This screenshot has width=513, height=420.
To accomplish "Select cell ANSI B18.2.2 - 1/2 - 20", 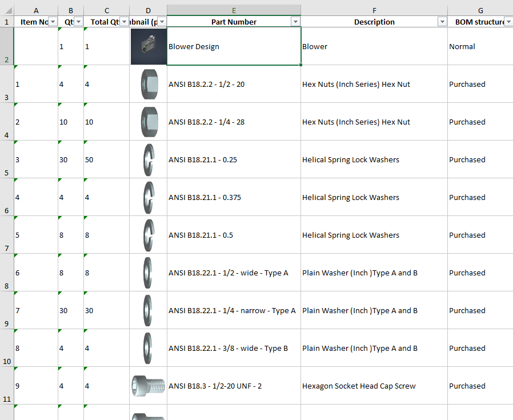I will pyautogui.click(x=234, y=84).
